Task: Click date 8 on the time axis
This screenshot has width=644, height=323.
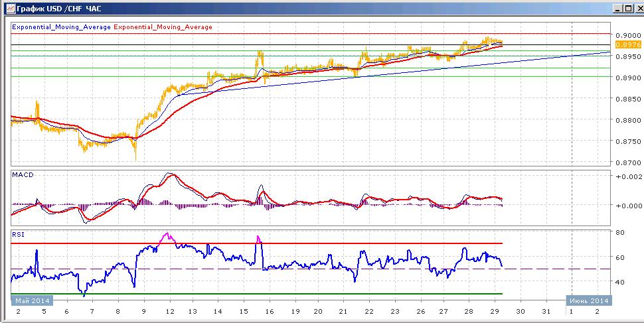Action: point(118,312)
